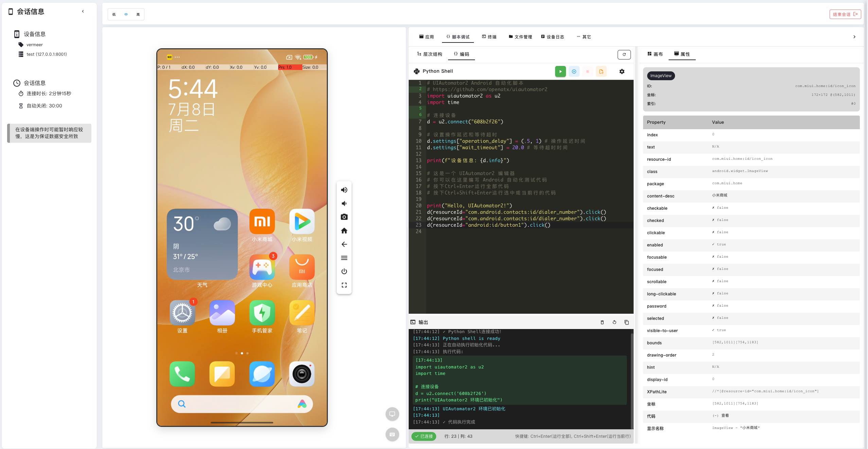Image resolution: width=868 pixels, height=449 pixels.
Task: Click 结束会话 button
Action: (x=845, y=14)
